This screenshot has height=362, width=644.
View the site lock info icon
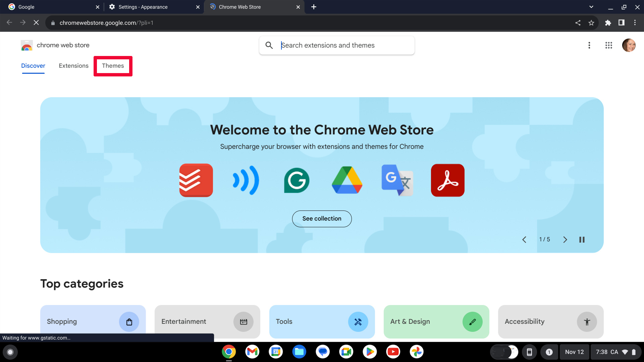click(x=53, y=23)
